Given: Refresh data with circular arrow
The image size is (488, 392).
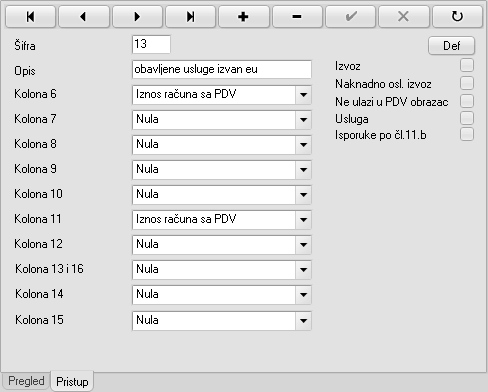Looking at the screenshot, I should 457,16.
